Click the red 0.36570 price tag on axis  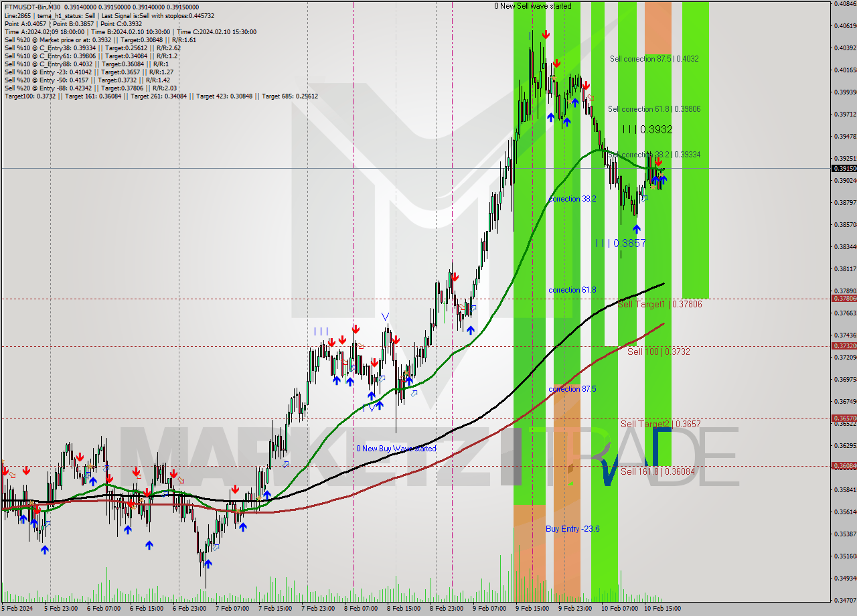click(x=844, y=418)
